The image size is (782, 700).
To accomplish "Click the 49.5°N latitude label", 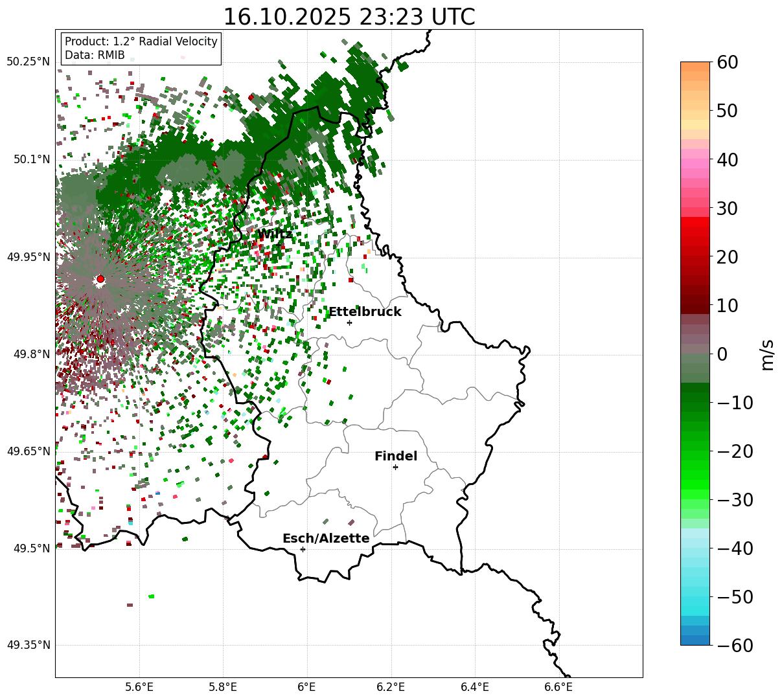I will (x=31, y=548).
